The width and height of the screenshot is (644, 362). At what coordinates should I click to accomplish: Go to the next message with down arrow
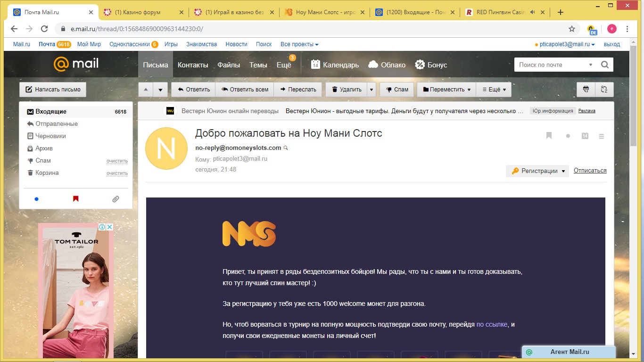point(160,90)
